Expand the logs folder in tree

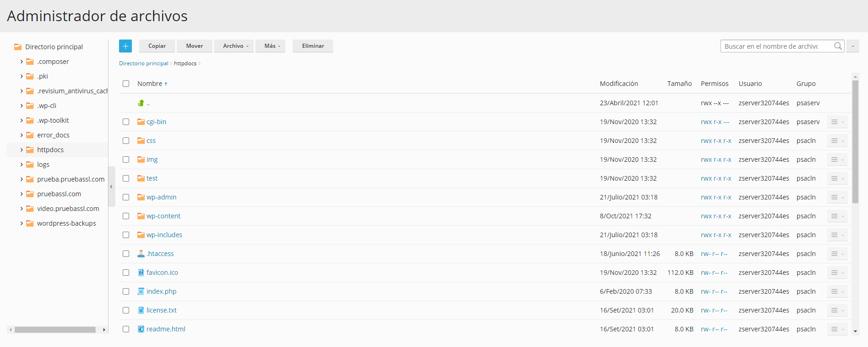click(21, 165)
